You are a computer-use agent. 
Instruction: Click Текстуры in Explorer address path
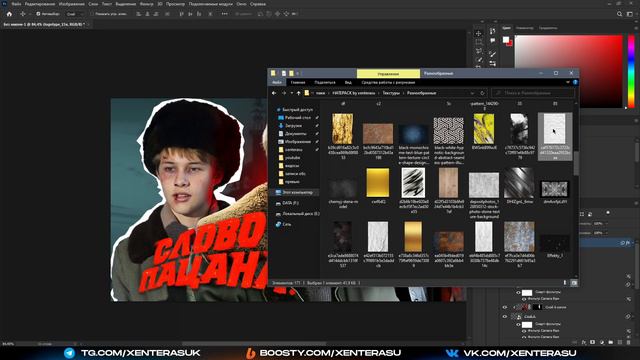tap(391, 93)
